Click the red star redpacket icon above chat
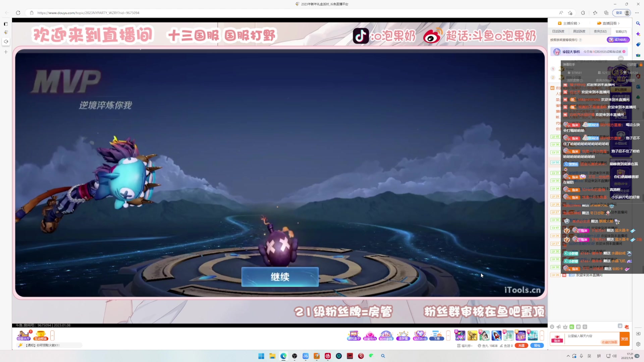Image resolution: width=644 pixels, height=362 pixels. tap(627, 327)
